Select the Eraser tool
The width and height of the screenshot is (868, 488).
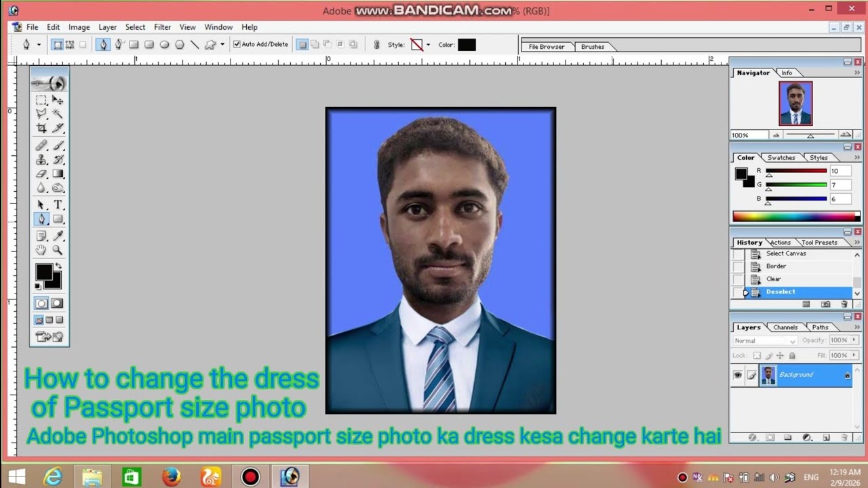tap(41, 174)
